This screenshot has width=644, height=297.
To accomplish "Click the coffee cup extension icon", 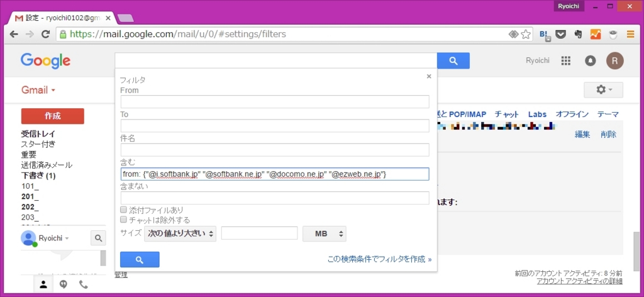I will pos(613,35).
